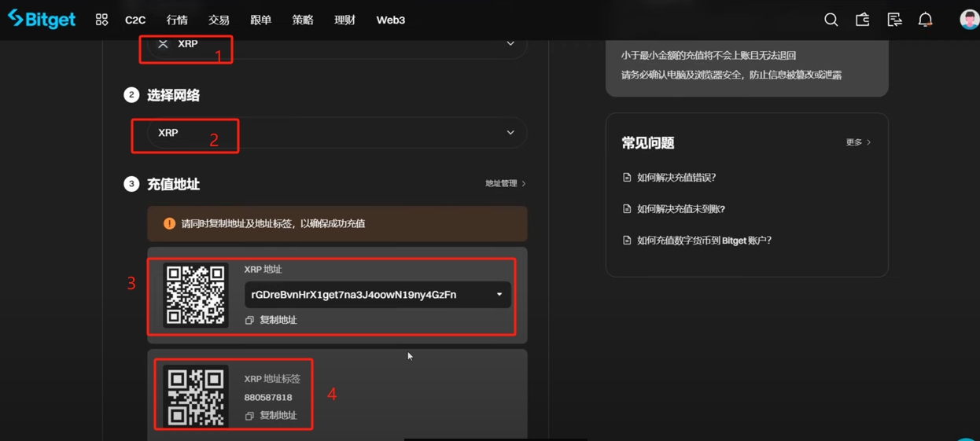Screen dimensions: 980x441
Task: Open the Web3 menu
Action: pyautogui.click(x=390, y=20)
